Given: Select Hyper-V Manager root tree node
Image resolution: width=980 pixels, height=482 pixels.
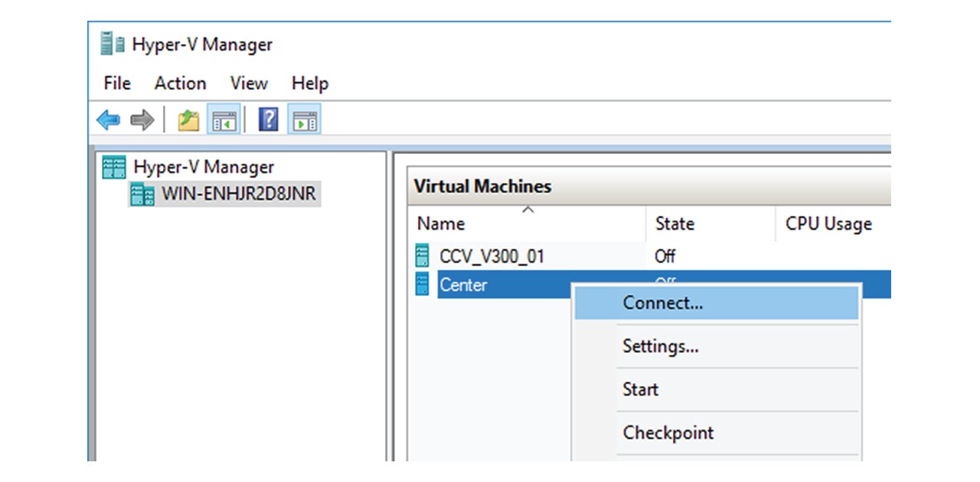Looking at the screenshot, I should point(204,167).
